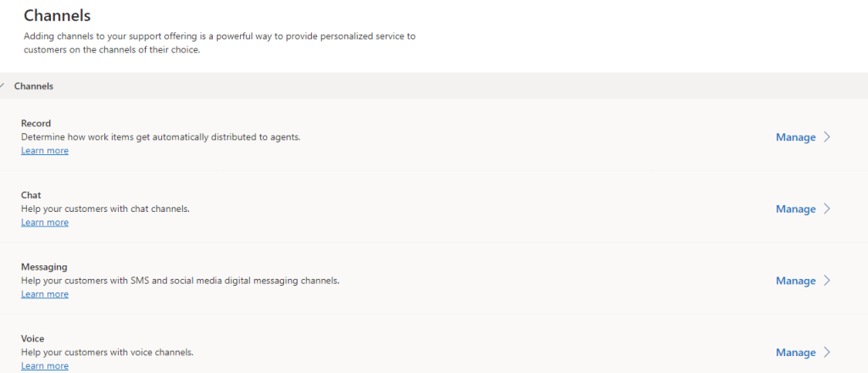Select the Messaging row title

point(44,267)
